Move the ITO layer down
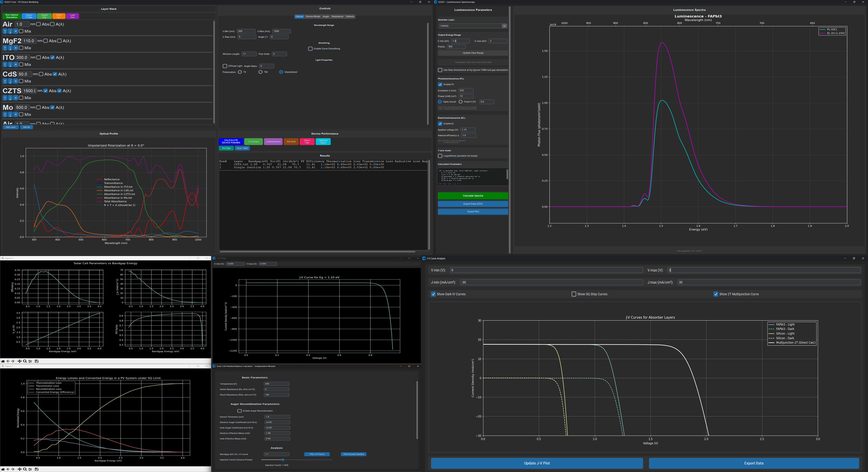This screenshot has width=868, height=472. (10, 65)
